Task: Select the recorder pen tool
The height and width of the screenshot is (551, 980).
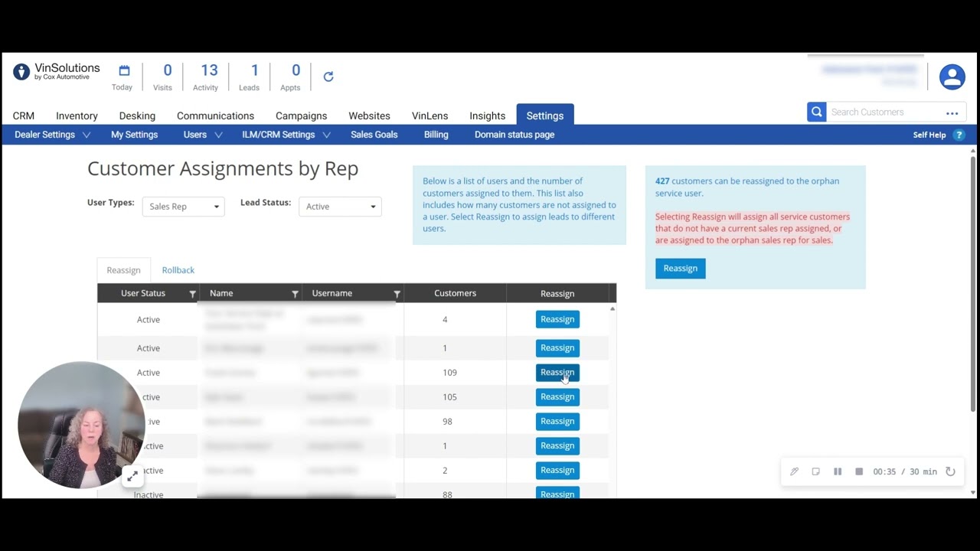Action: [x=794, y=471]
